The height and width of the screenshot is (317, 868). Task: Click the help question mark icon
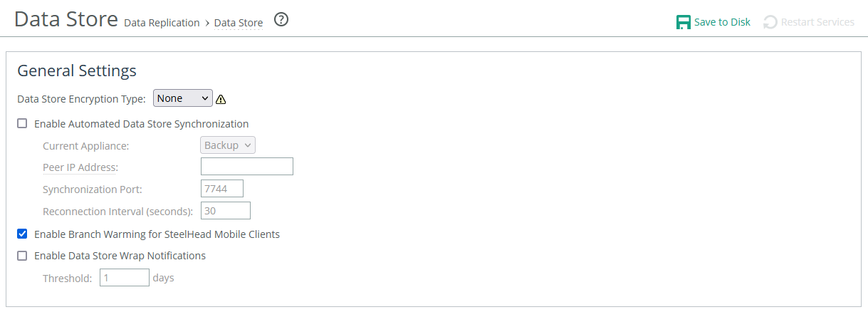click(281, 20)
